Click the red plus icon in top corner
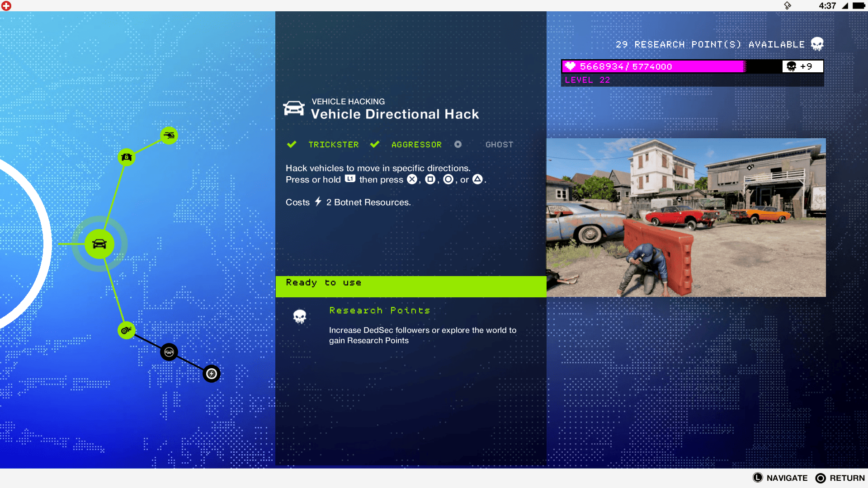Image resolution: width=868 pixels, height=488 pixels. [6, 6]
